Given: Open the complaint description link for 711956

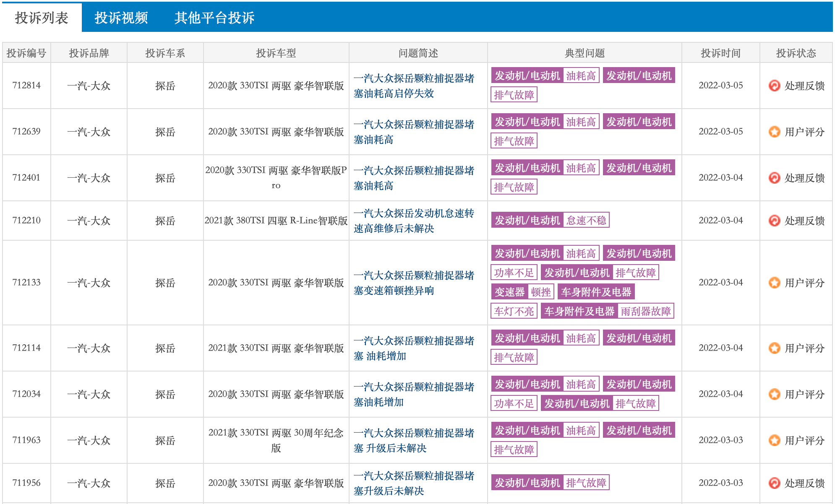Looking at the screenshot, I should (414, 483).
